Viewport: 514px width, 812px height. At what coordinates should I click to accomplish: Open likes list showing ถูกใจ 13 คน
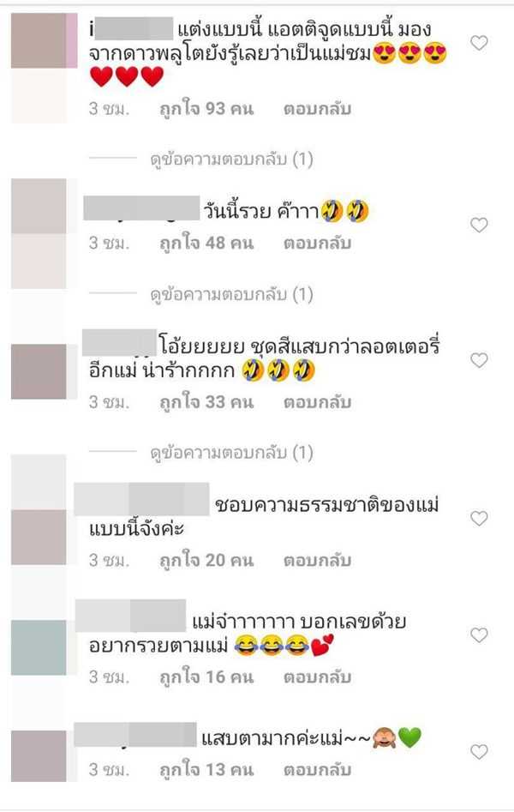[206, 770]
